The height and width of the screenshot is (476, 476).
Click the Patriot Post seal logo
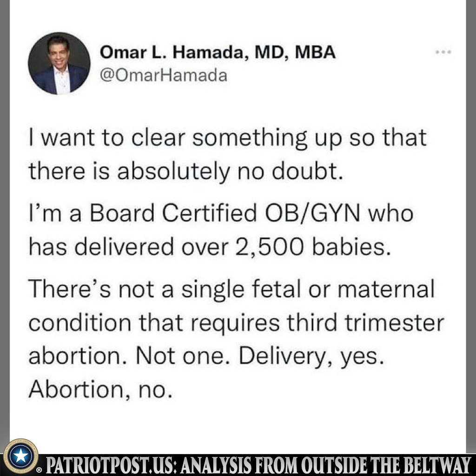20,456
